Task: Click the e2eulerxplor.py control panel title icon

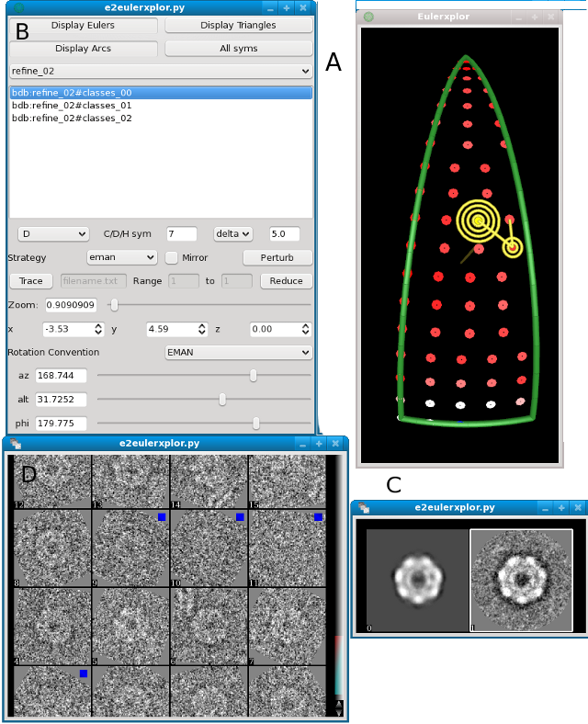Action: (19, 8)
